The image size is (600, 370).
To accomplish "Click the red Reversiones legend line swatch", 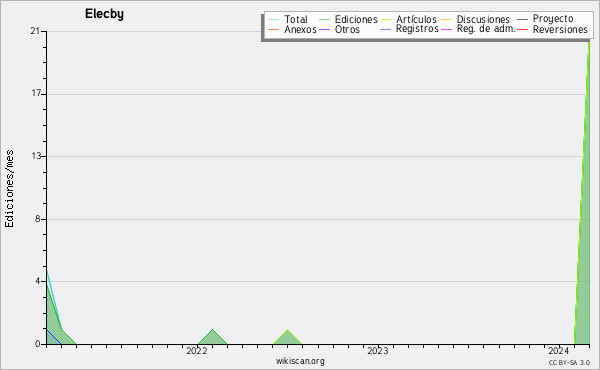I will (x=522, y=29).
